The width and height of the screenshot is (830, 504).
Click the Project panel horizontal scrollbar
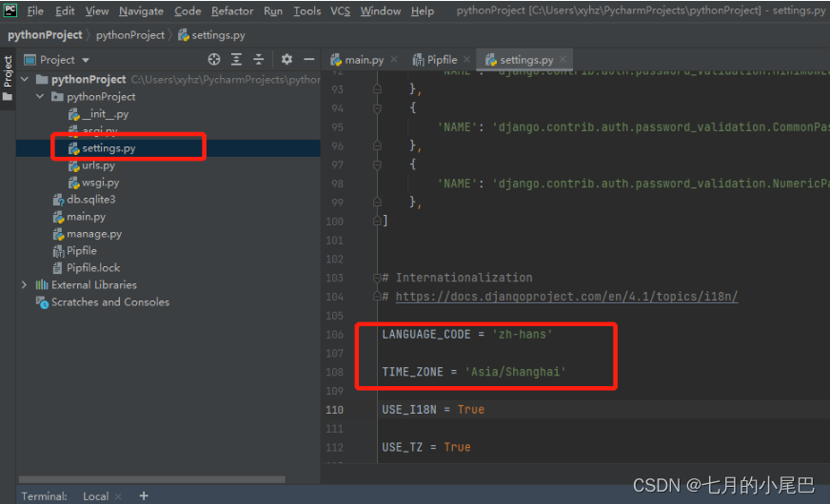[x=152, y=479]
